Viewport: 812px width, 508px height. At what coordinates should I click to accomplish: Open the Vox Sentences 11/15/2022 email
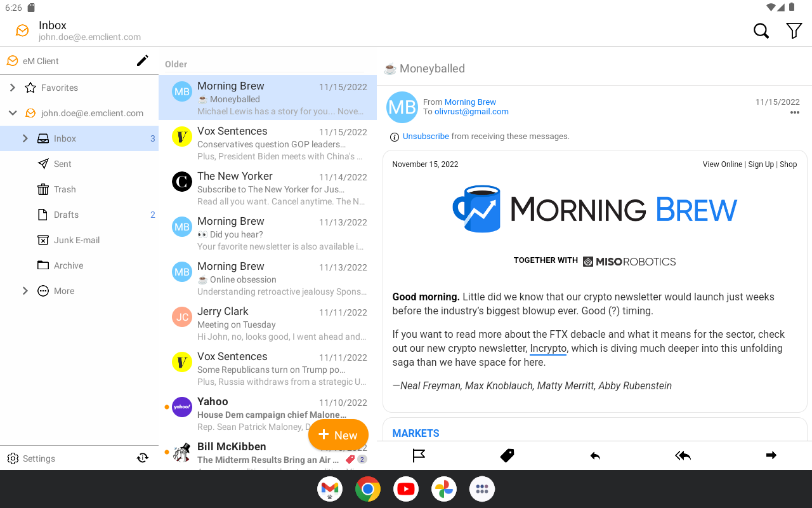pos(268,143)
